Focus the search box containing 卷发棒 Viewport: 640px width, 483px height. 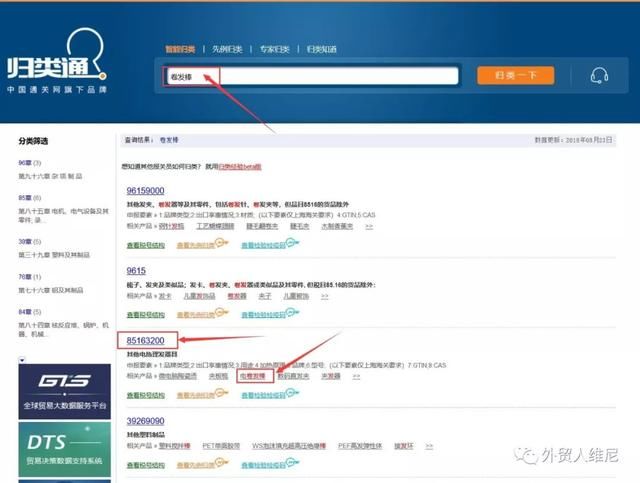tap(312, 76)
